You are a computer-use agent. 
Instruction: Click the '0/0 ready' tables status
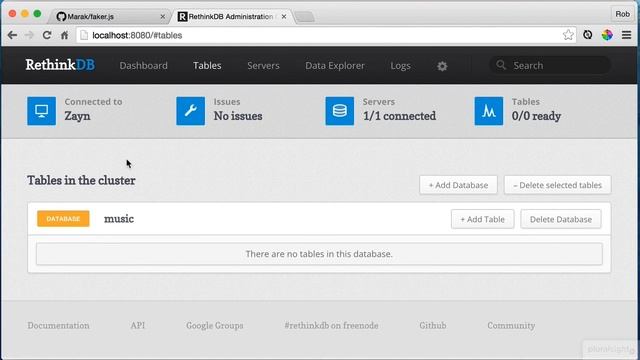click(x=536, y=116)
